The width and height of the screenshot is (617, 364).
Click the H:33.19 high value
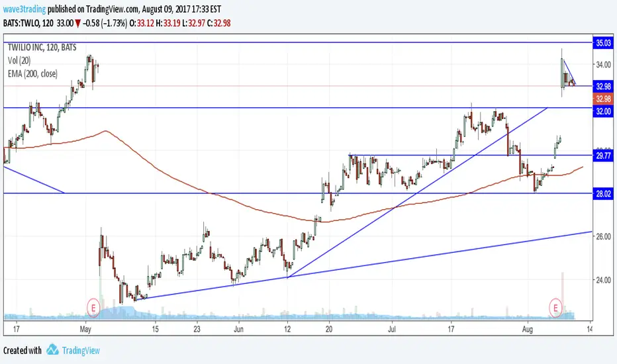pyautogui.click(x=167, y=23)
